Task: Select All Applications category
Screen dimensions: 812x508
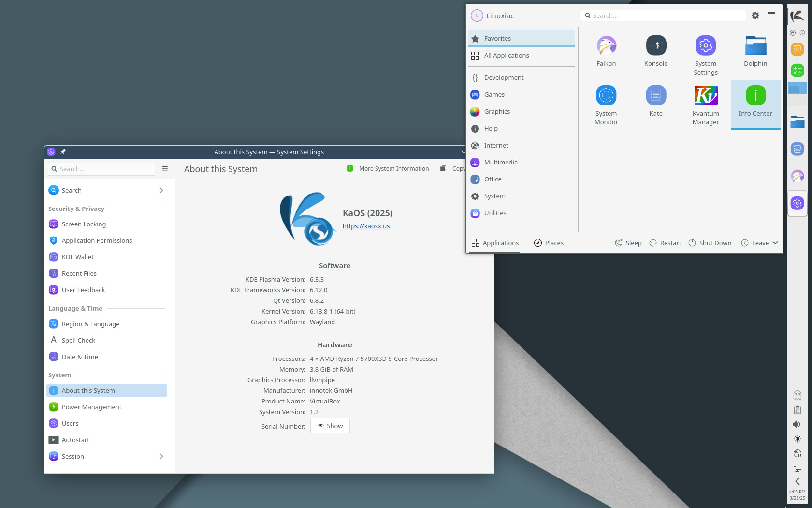Action: 522,55
